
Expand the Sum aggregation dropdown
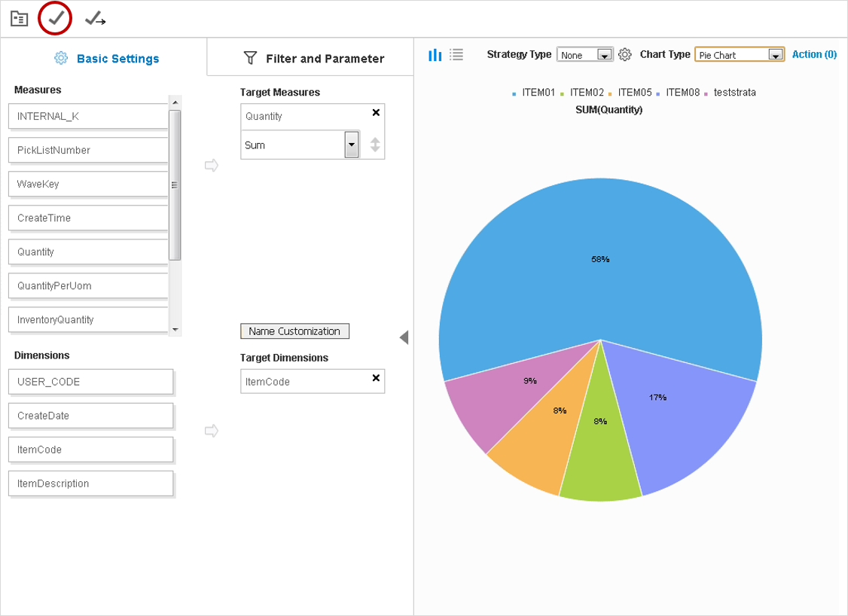[x=351, y=145]
